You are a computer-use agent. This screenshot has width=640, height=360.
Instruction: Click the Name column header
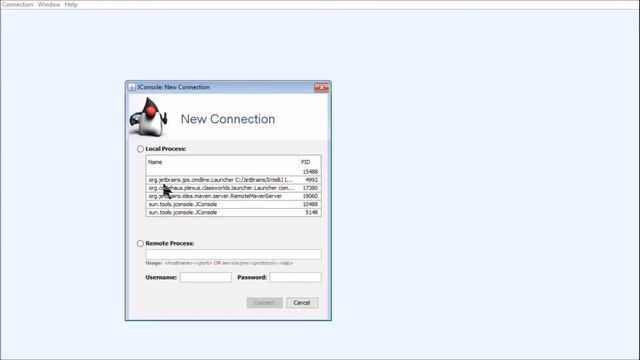[222, 162]
